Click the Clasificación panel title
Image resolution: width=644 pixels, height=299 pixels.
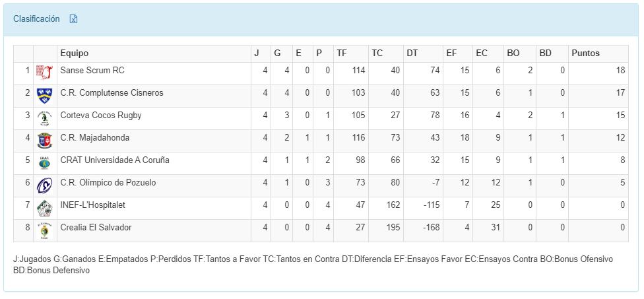pos(36,19)
